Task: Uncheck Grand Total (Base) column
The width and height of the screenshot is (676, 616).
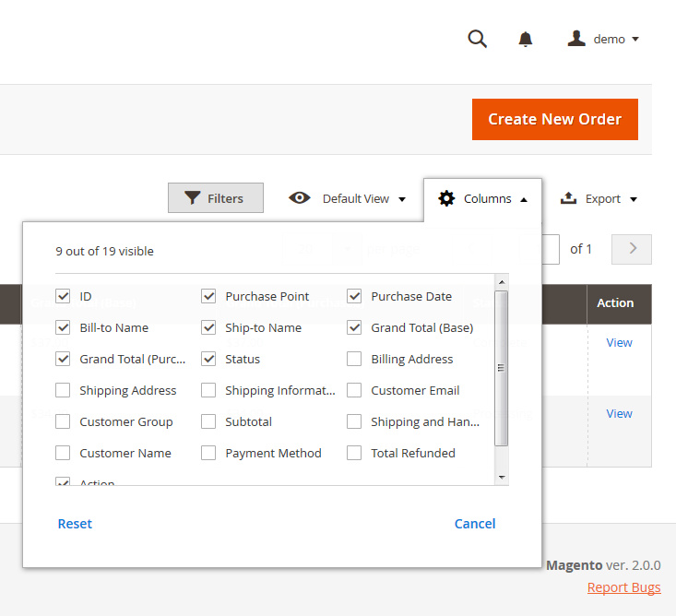Action: pyautogui.click(x=354, y=327)
